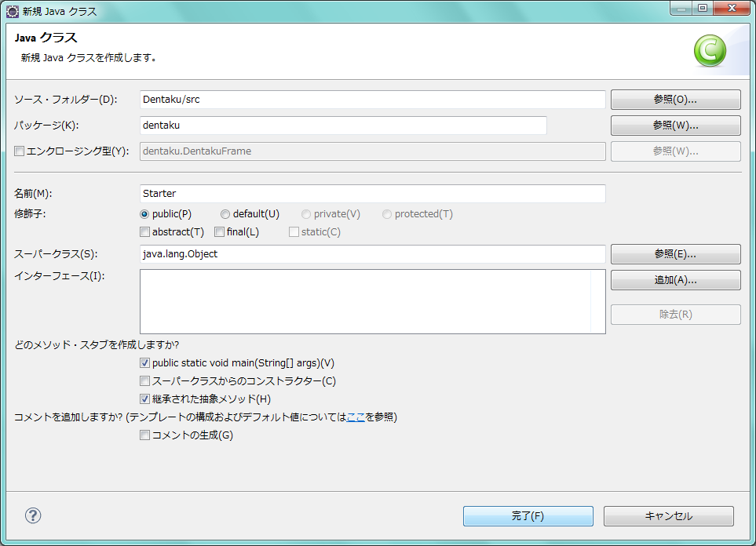
Task: Check the final(L) checkbox
Action: 220,232
